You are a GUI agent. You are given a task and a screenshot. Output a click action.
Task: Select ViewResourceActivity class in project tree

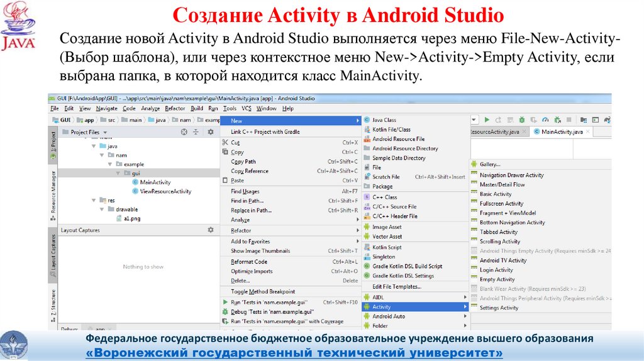tap(165, 191)
